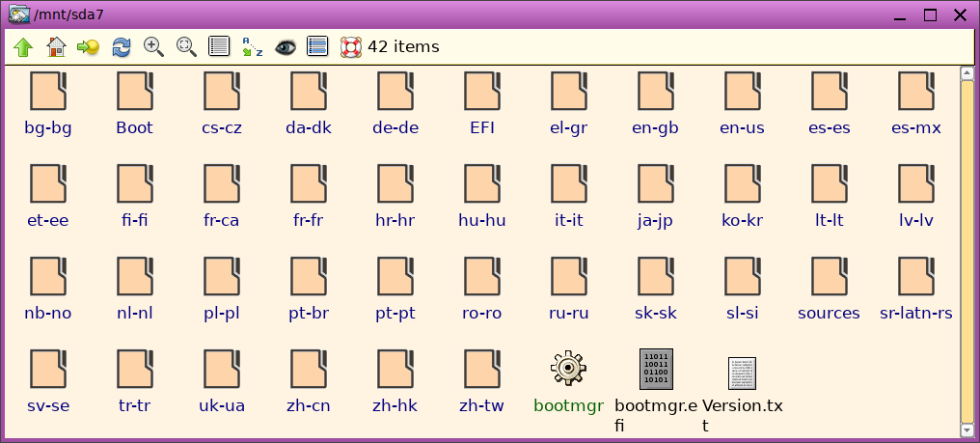Click the el-gr folder label
Screen dimensions: 980x443
click(x=569, y=128)
